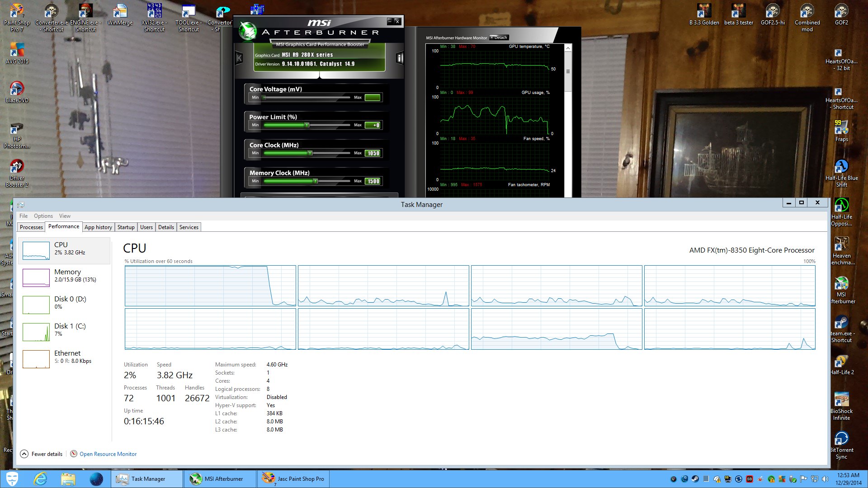Open B 3.3 Golden desktop icon
Viewport: 868px width, 488px height.
[x=704, y=15]
